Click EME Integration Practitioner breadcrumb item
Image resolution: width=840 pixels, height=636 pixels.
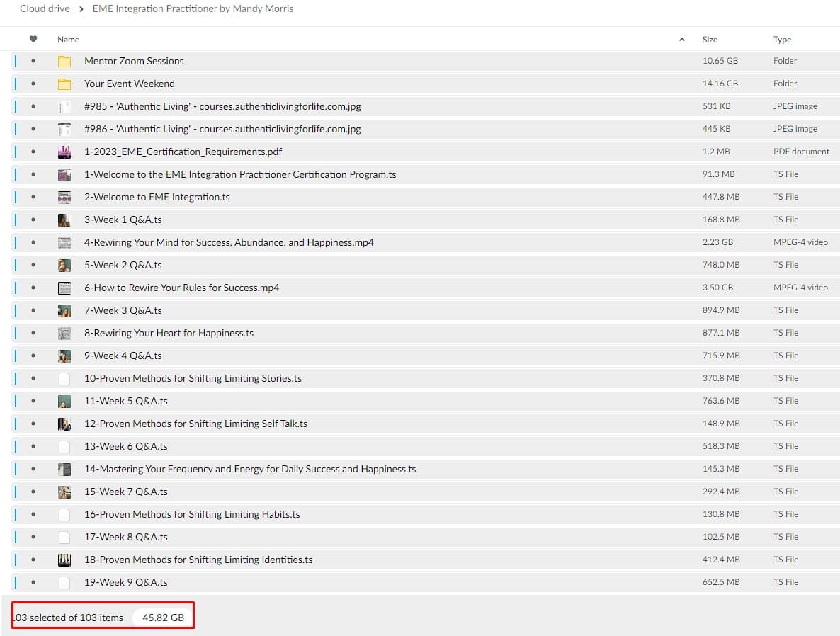pos(193,9)
